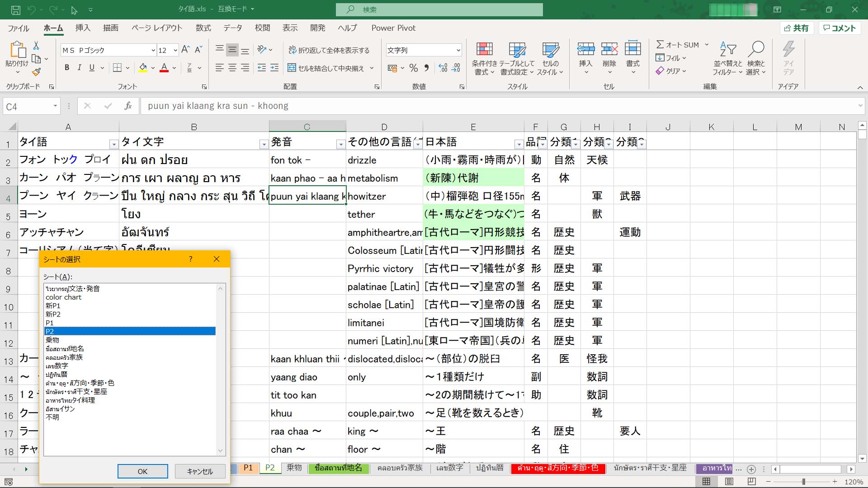The width and height of the screenshot is (868, 488).
Task: Open Conditional Formatting (条件付き書式)
Action: click(x=484, y=59)
